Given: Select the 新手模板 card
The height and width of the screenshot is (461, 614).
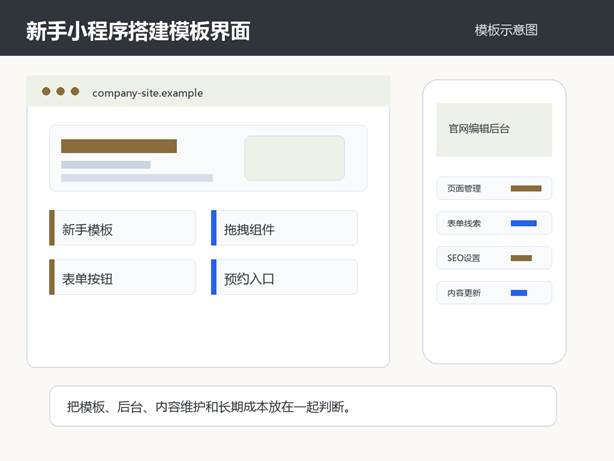Looking at the screenshot, I should 123,228.
